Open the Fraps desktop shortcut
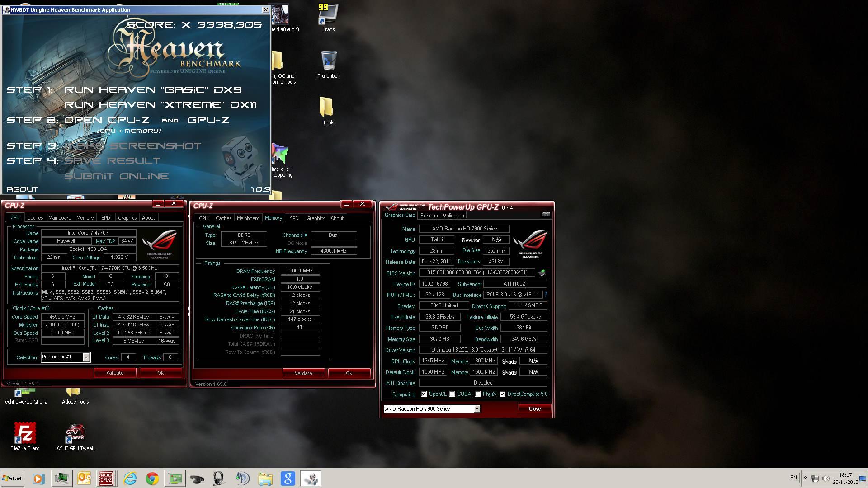Screen dimensions: 868x488 pos(328,18)
